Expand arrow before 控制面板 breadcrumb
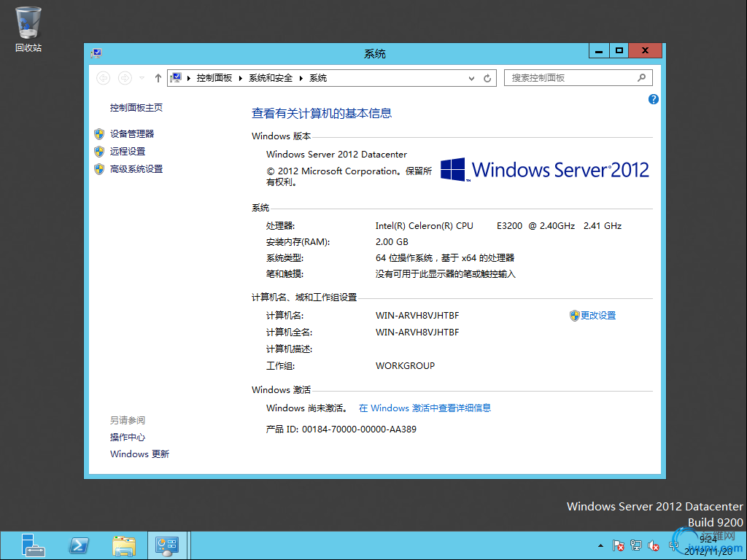Image resolution: width=747 pixels, height=560 pixels. click(x=189, y=78)
